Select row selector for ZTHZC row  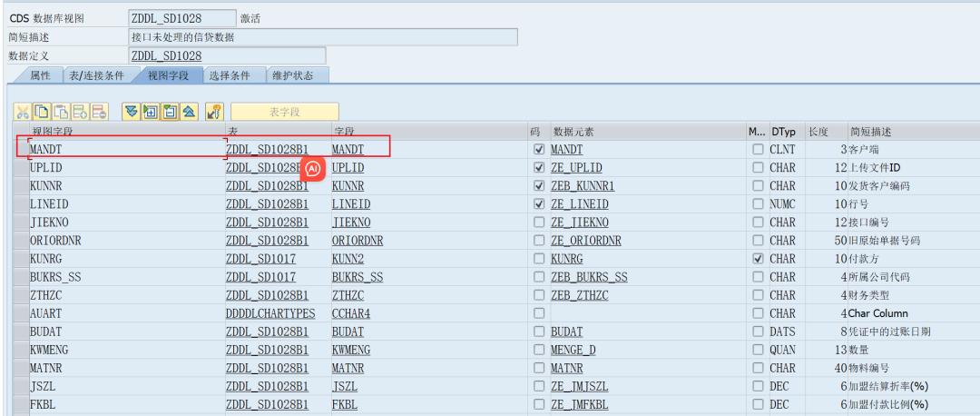tap(21, 295)
